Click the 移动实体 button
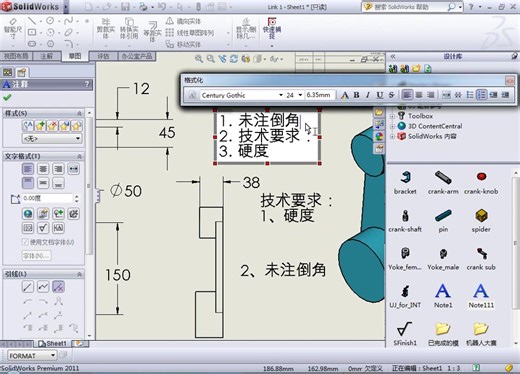 [184, 44]
